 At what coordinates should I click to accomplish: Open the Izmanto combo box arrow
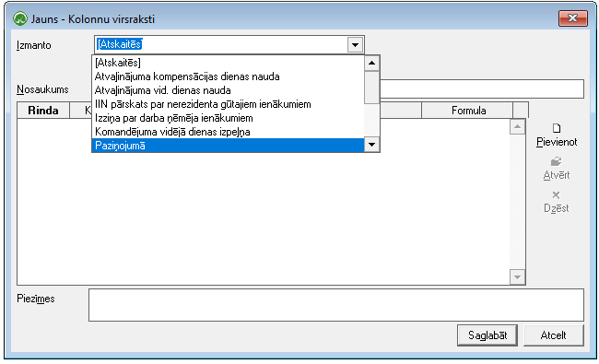point(355,44)
